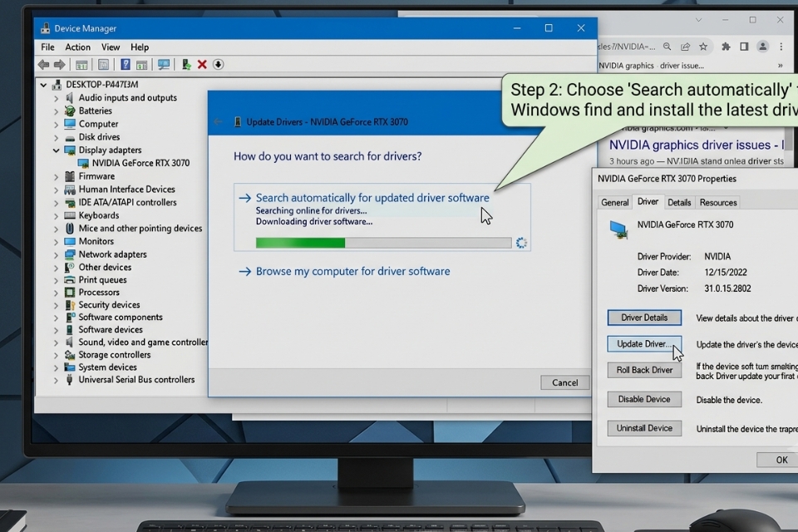Expand the Network adapters category
798x532 pixels.
click(56, 255)
